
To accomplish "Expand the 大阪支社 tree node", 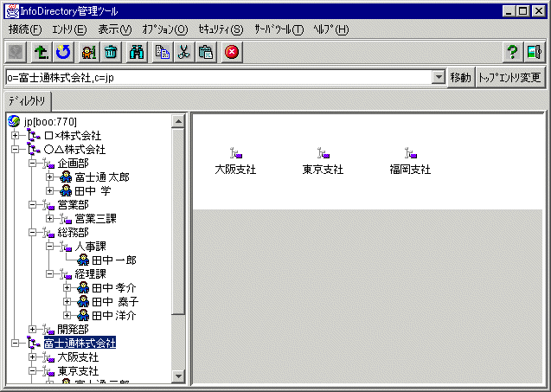I will (x=32, y=357).
